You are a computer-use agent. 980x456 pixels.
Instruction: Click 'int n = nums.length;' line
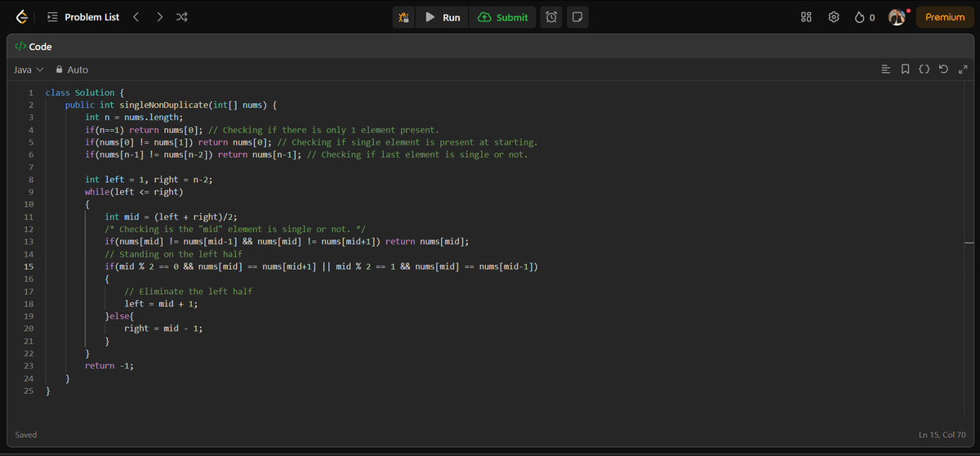(x=134, y=118)
